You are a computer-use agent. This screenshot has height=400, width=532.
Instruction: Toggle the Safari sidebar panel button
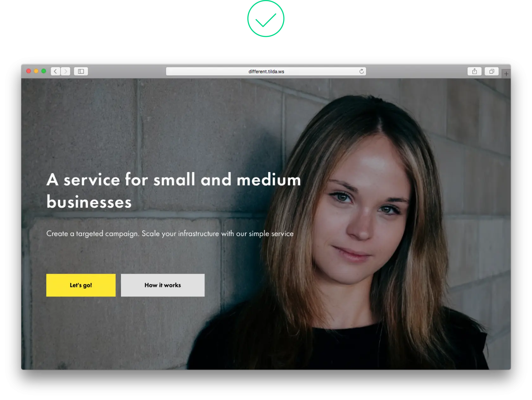pyautogui.click(x=81, y=71)
